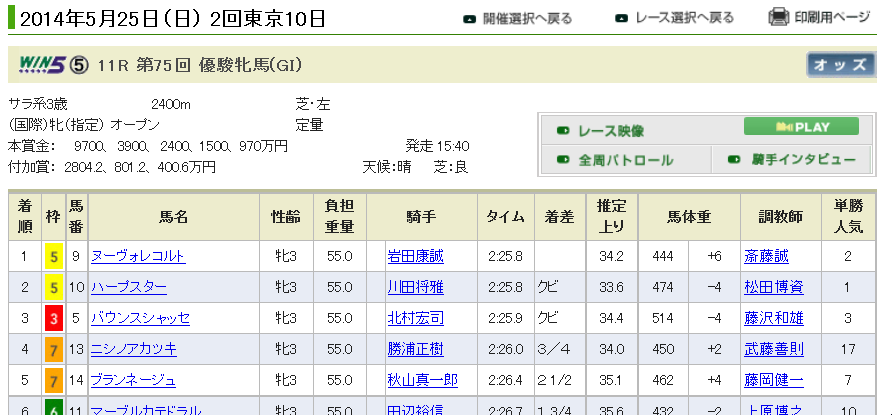Open the オッズ odds button

(x=841, y=64)
